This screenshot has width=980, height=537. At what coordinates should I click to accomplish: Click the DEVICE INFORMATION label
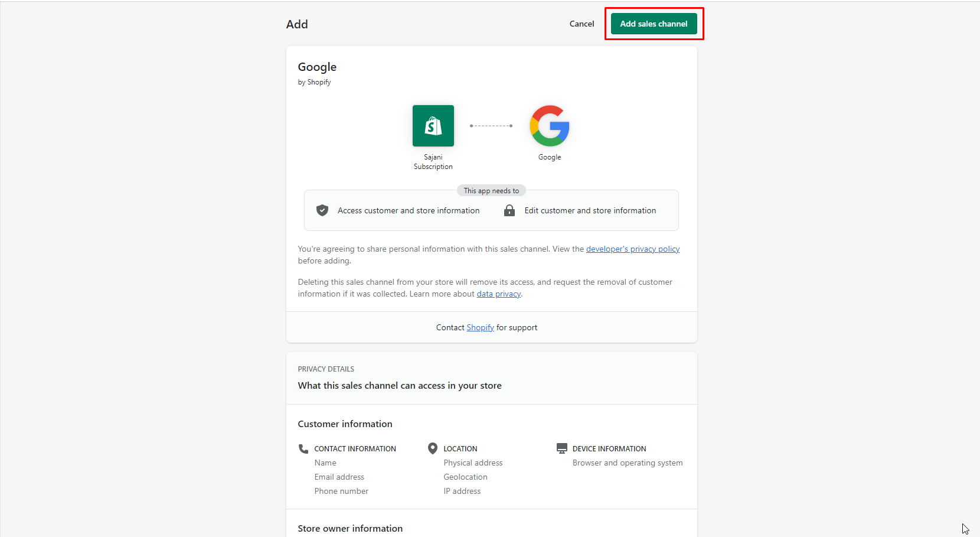coord(609,448)
